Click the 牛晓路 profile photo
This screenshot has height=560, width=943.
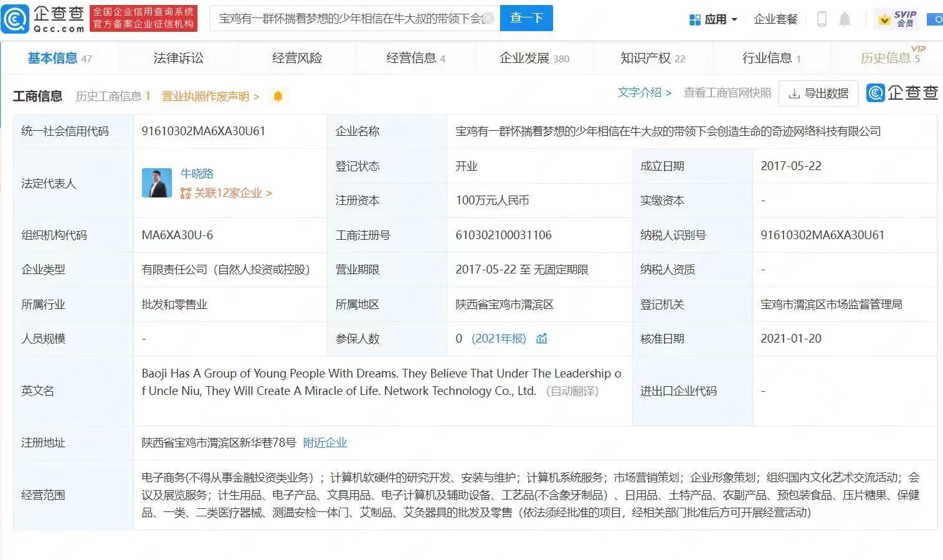[x=156, y=183]
